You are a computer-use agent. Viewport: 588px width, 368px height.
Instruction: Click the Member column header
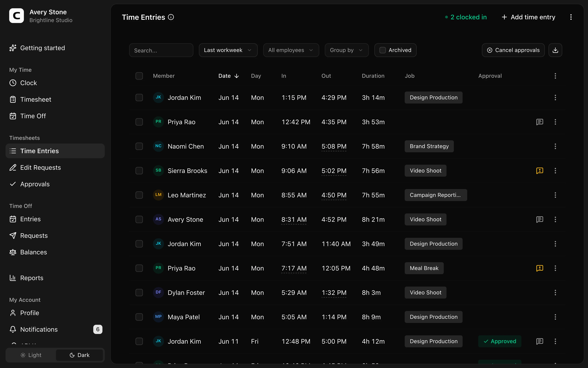pos(164,76)
